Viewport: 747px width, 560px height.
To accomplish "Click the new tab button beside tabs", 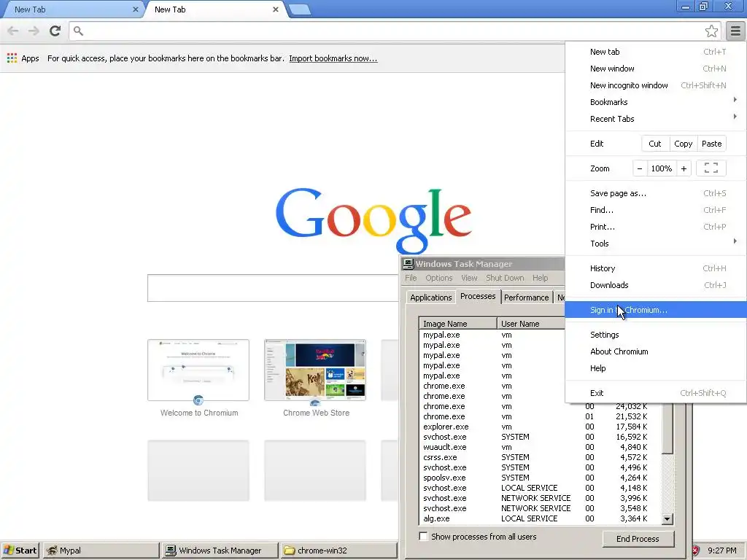I will coord(300,9).
